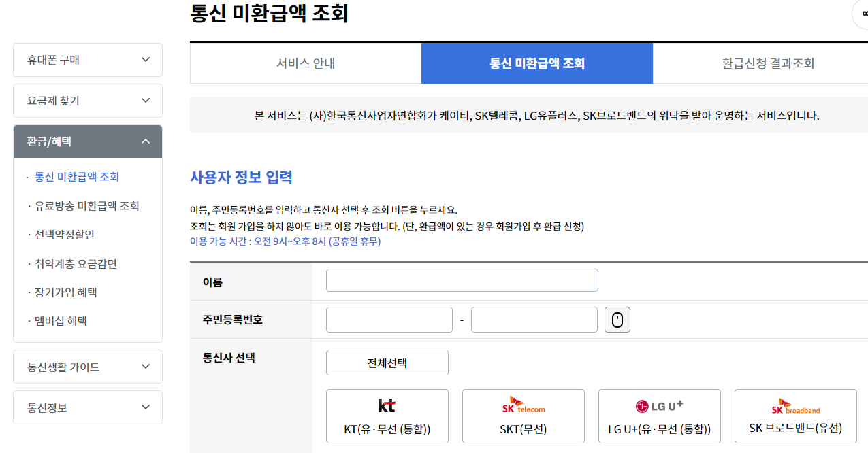Toggle selection of all carriers via 전체선택

(x=387, y=362)
